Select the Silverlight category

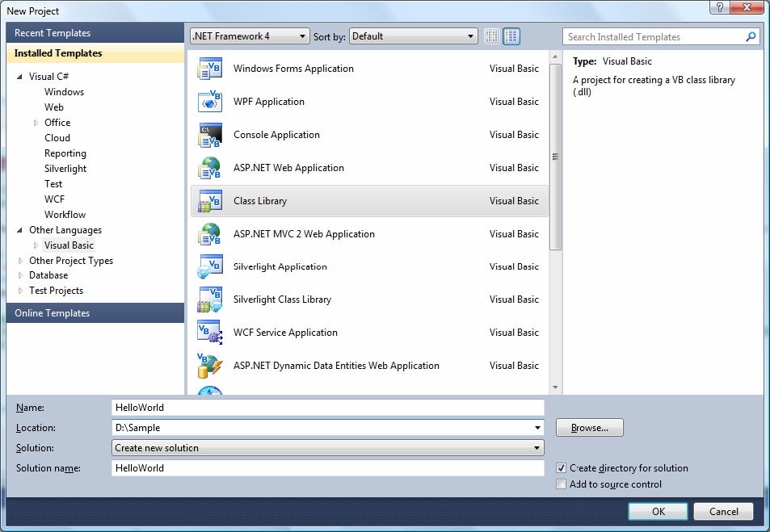coord(65,169)
